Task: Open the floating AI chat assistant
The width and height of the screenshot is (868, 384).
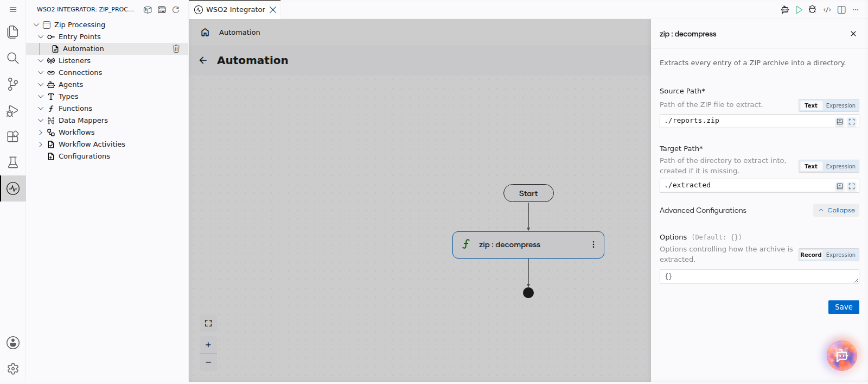Action: coord(842,356)
